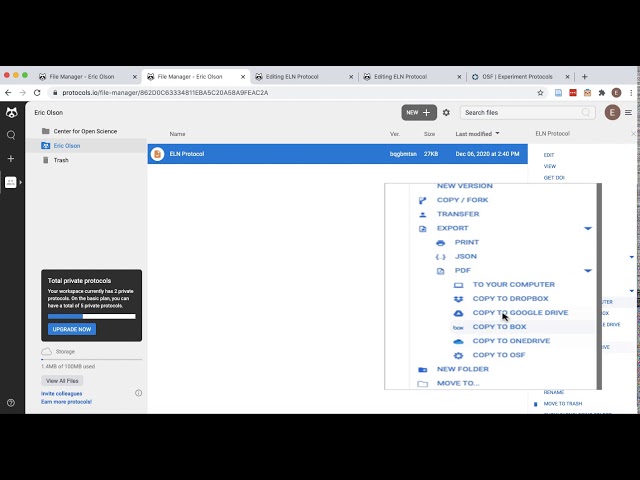
Task: Click the context menu scrollbar
Action: point(599,287)
